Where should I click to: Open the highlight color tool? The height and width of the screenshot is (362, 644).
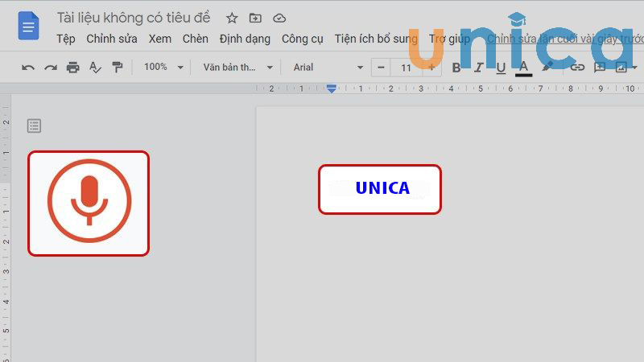click(547, 68)
